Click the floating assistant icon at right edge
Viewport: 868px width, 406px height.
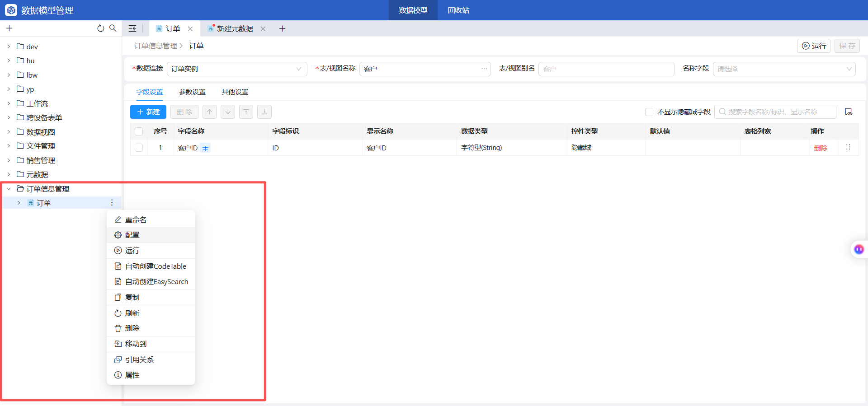[x=859, y=249]
